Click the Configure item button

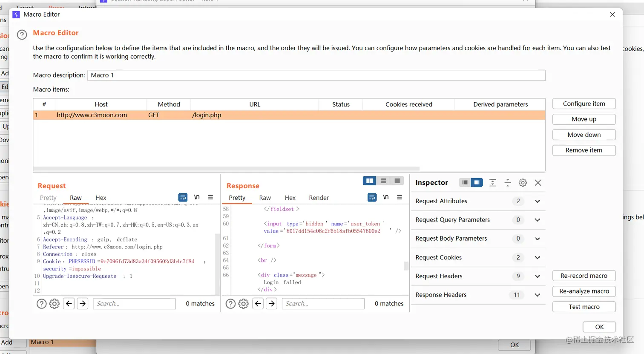tap(584, 104)
